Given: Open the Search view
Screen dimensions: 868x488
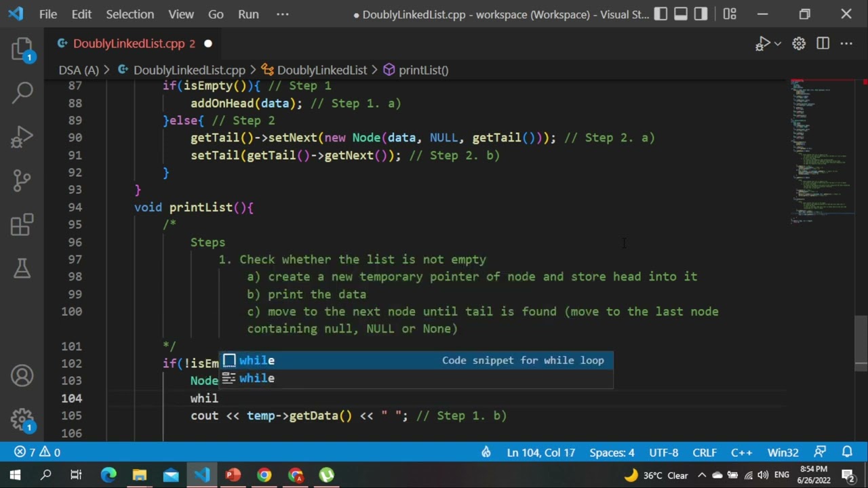Looking at the screenshot, I should [x=22, y=93].
